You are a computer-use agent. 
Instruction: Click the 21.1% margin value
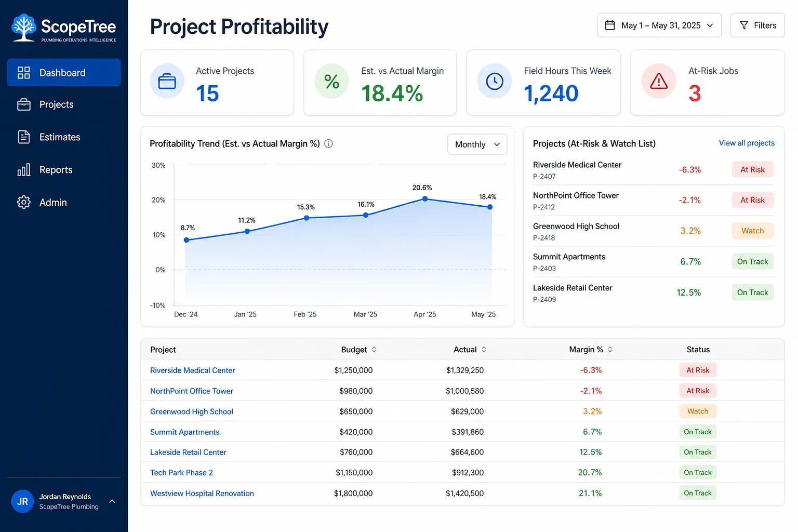[590, 493]
